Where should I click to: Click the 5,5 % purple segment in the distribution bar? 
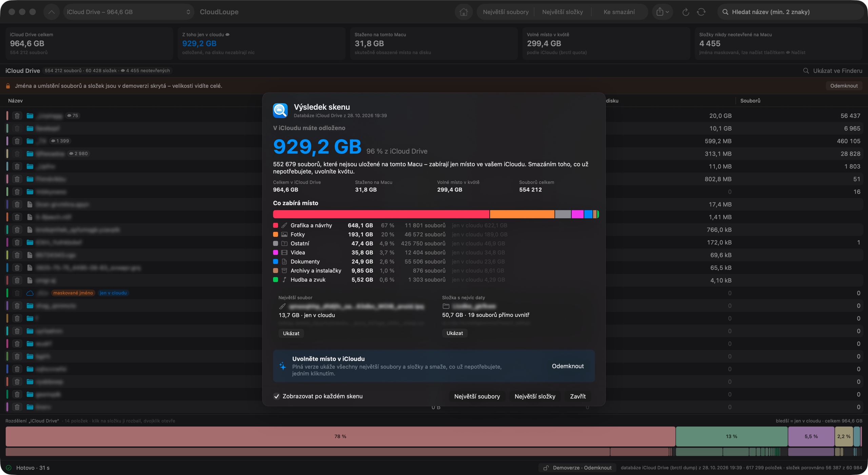point(811,436)
